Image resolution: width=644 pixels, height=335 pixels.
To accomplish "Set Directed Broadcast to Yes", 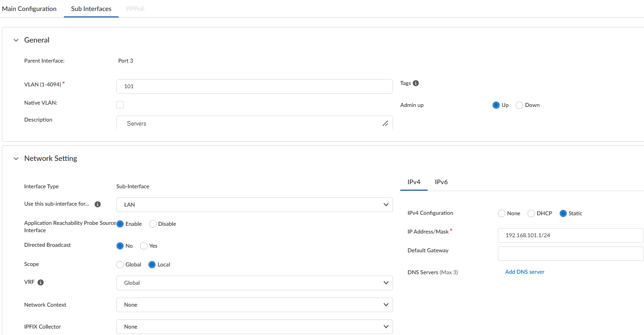I will [x=144, y=246].
